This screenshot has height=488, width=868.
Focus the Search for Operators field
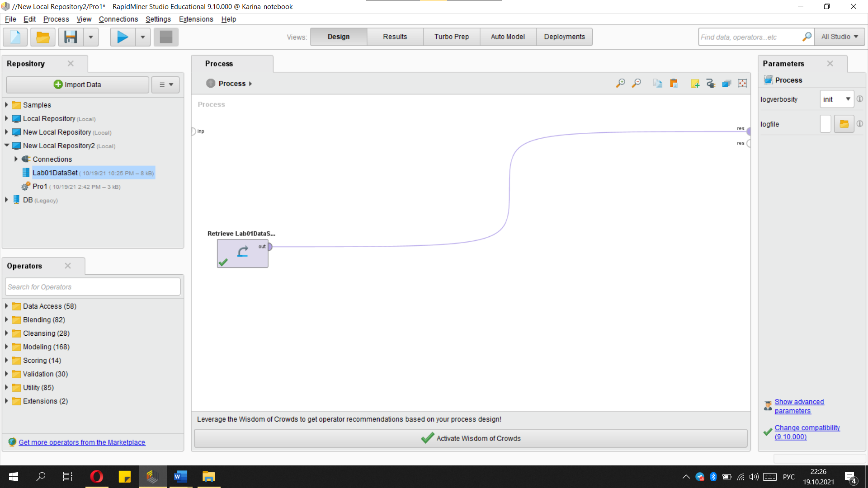[93, 287]
